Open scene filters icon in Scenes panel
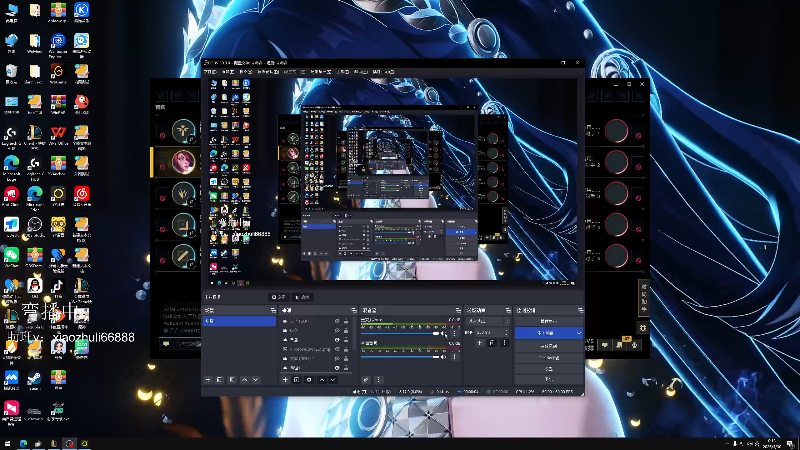This screenshot has width=800, height=450. coord(232,380)
